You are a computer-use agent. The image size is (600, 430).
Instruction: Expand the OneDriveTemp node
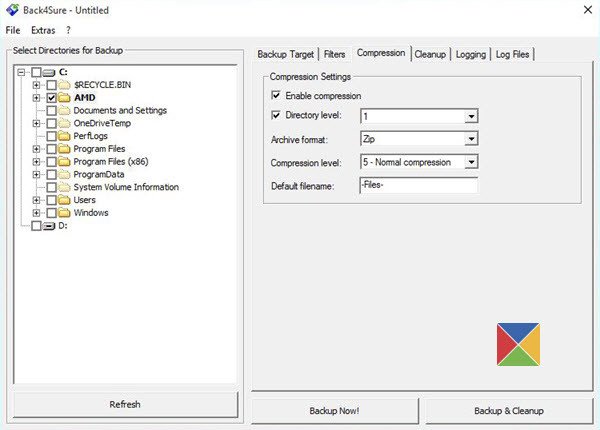(x=36, y=124)
